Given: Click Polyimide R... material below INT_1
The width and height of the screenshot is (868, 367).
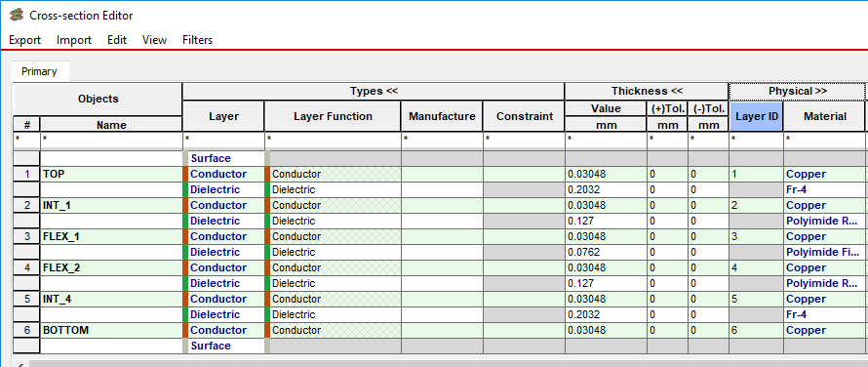Looking at the screenshot, I should click(x=824, y=221).
